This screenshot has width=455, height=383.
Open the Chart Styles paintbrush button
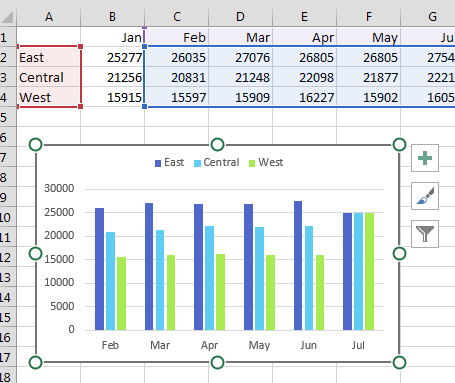pos(425,196)
